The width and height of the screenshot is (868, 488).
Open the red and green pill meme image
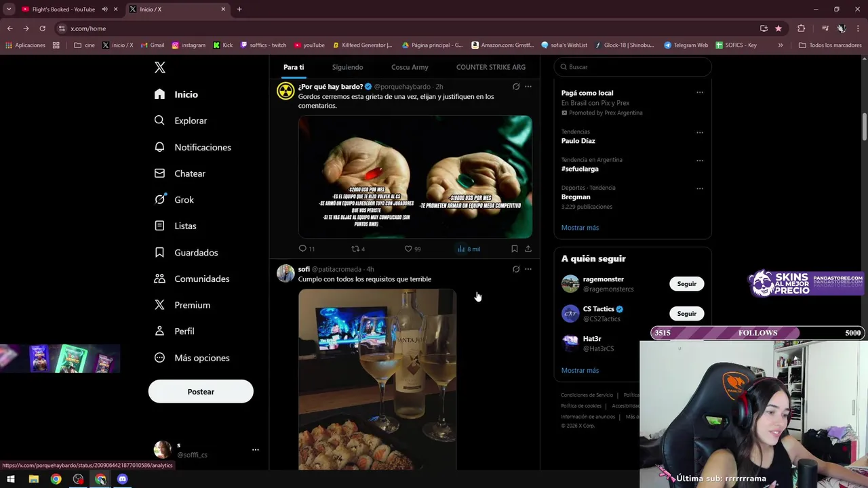pyautogui.click(x=415, y=177)
